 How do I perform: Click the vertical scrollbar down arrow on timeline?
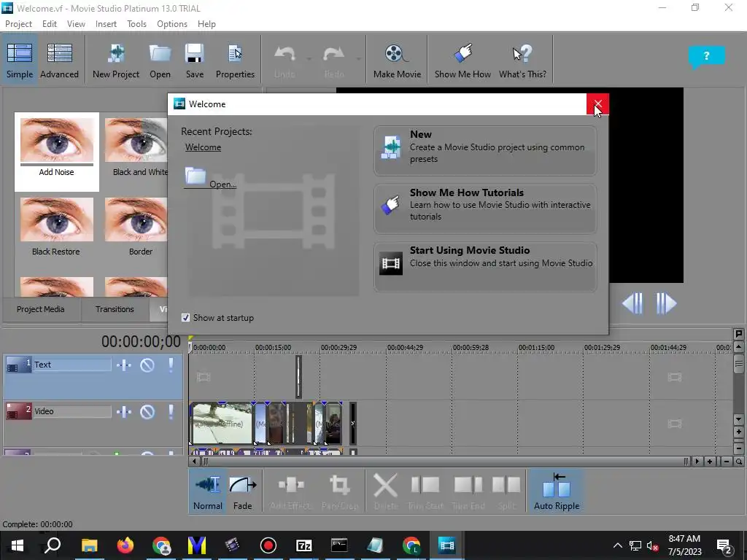click(738, 419)
